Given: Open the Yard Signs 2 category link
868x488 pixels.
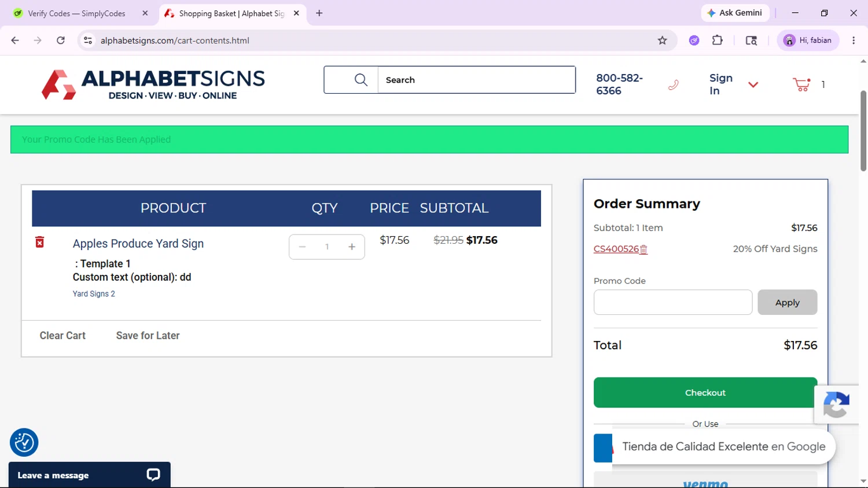Looking at the screenshot, I should tap(94, 294).
